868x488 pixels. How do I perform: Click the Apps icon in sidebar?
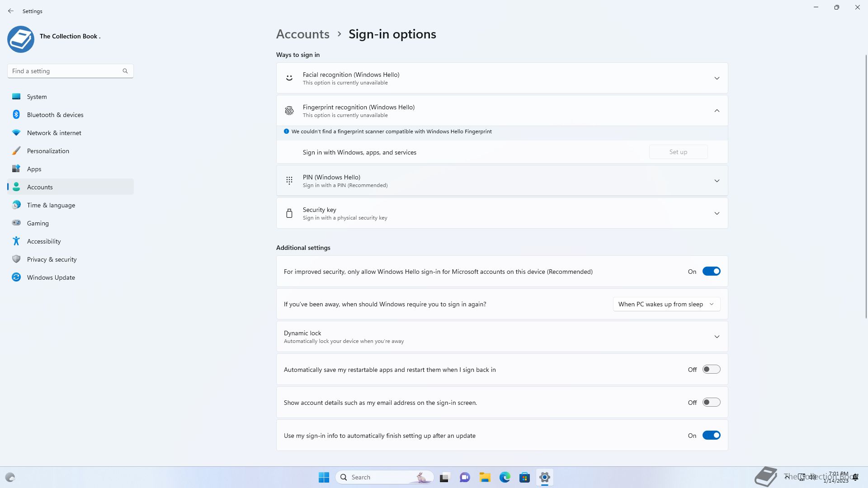(16, 169)
